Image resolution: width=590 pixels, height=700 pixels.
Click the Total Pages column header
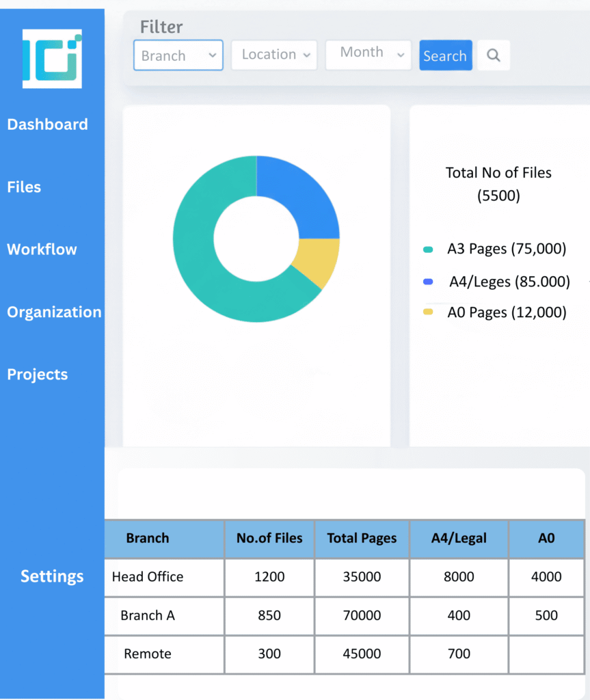click(x=362, y=539)
